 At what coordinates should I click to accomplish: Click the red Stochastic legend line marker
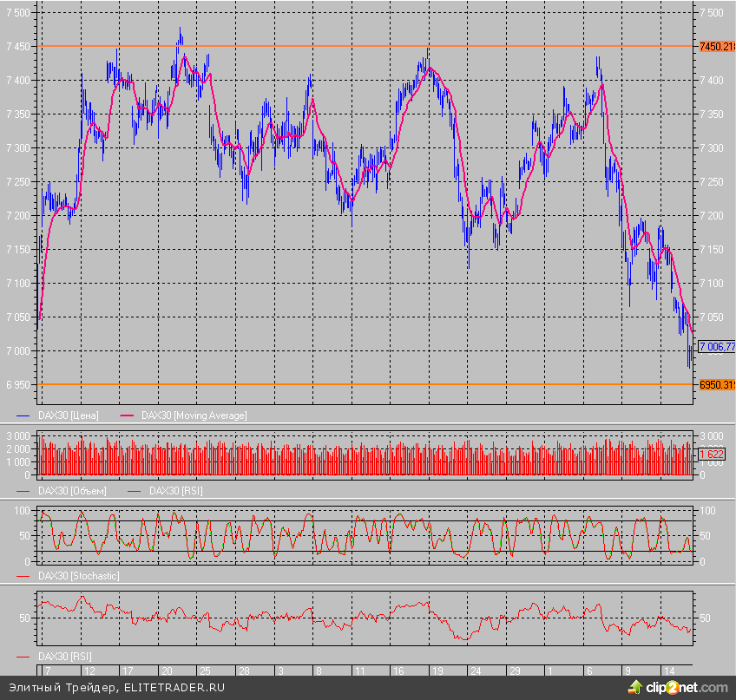pyautogui.click(x=25, y=576)
